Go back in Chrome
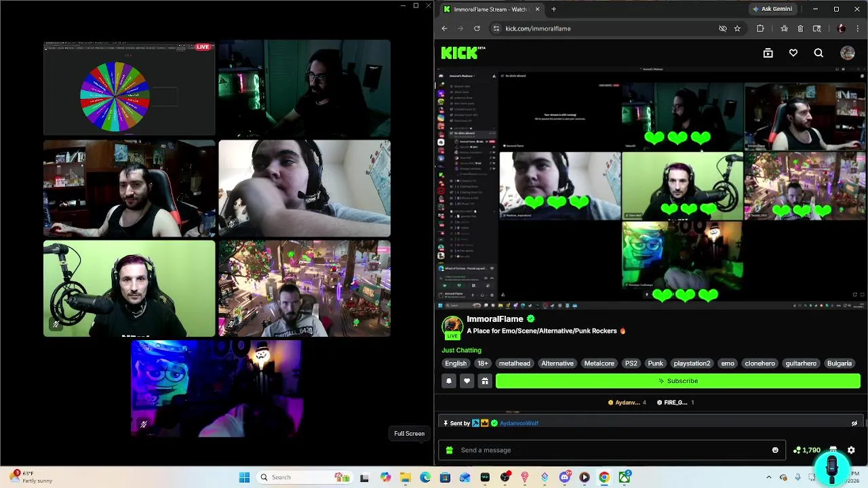868x488 pixels. tap(444, 28)
